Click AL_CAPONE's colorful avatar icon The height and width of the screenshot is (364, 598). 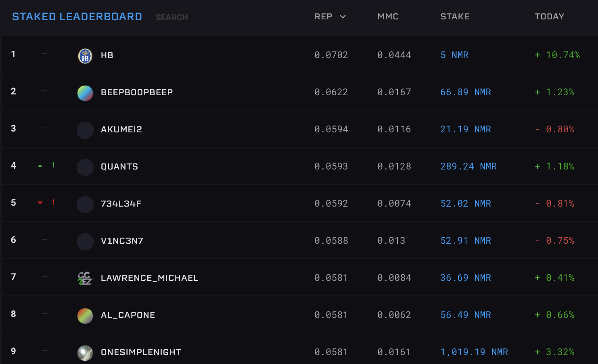85,316
